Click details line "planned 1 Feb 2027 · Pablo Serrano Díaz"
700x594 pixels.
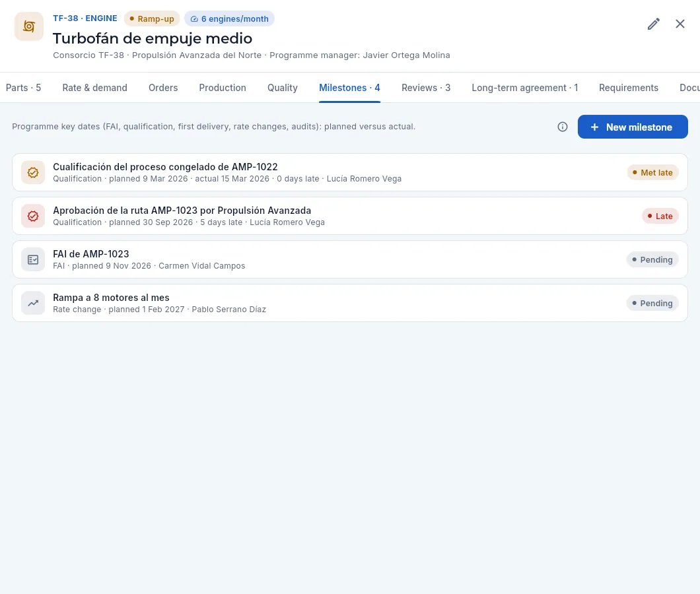coord(159,310)
